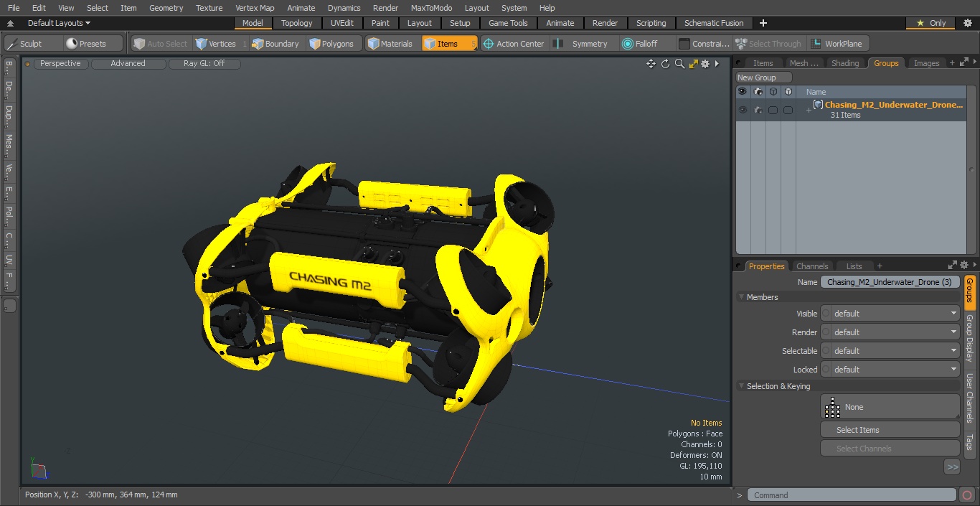
Task: Open the Symmetry options
Action: [583, 44]
